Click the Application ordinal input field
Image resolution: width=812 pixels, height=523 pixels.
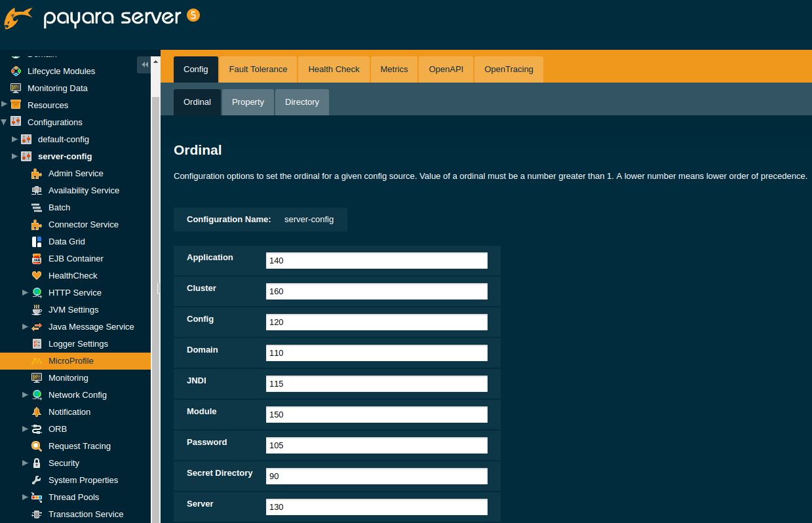click(x=377, y=260)
